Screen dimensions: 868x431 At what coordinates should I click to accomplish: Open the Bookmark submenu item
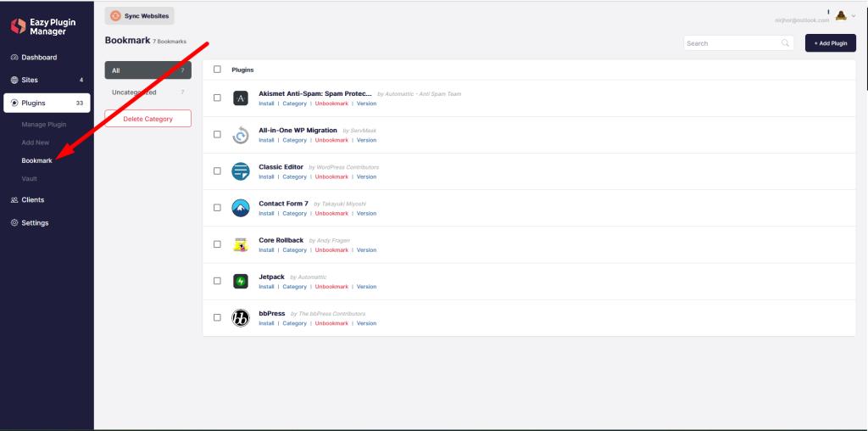[x=37, y=160]
